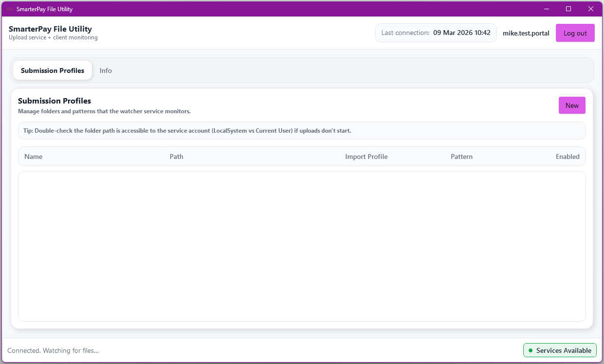Click the Services Available status badge
The width and height of the screenshot is (604, 364).
coord(560,350)
